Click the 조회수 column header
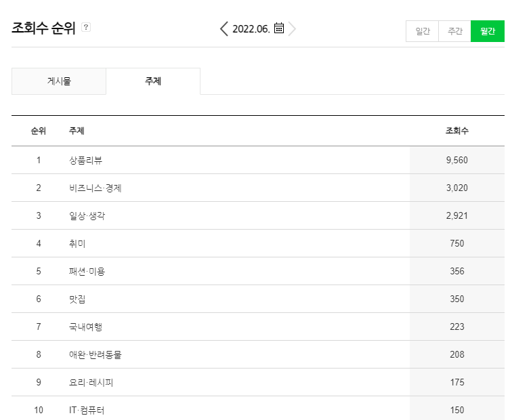This screenshot has height=420, width=531. (x=456, y=131)
